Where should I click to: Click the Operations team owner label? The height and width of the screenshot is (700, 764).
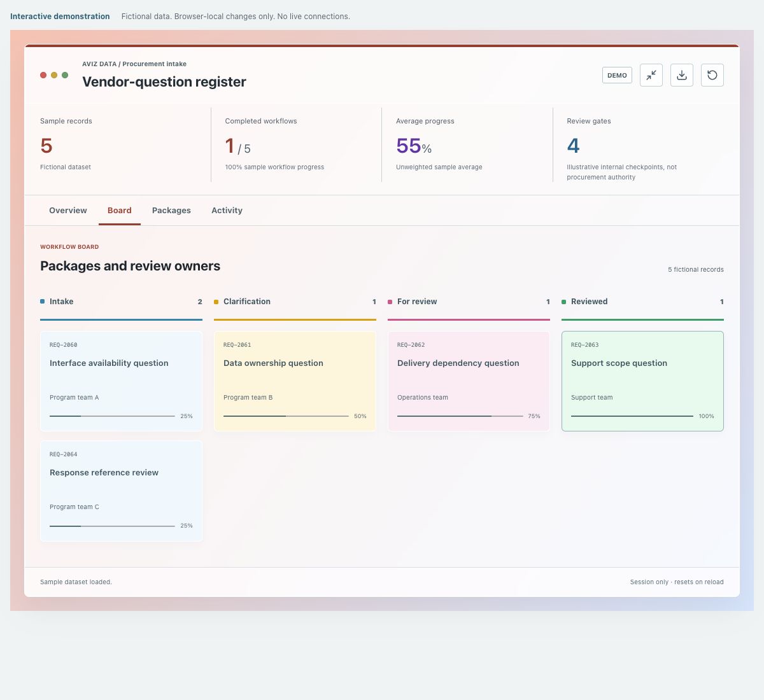tap(423, 398)
